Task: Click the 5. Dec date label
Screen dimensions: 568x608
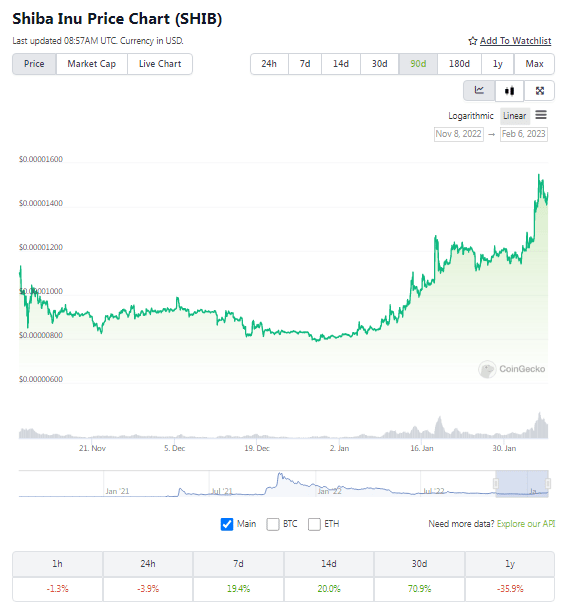Action: tap(174, 448)
